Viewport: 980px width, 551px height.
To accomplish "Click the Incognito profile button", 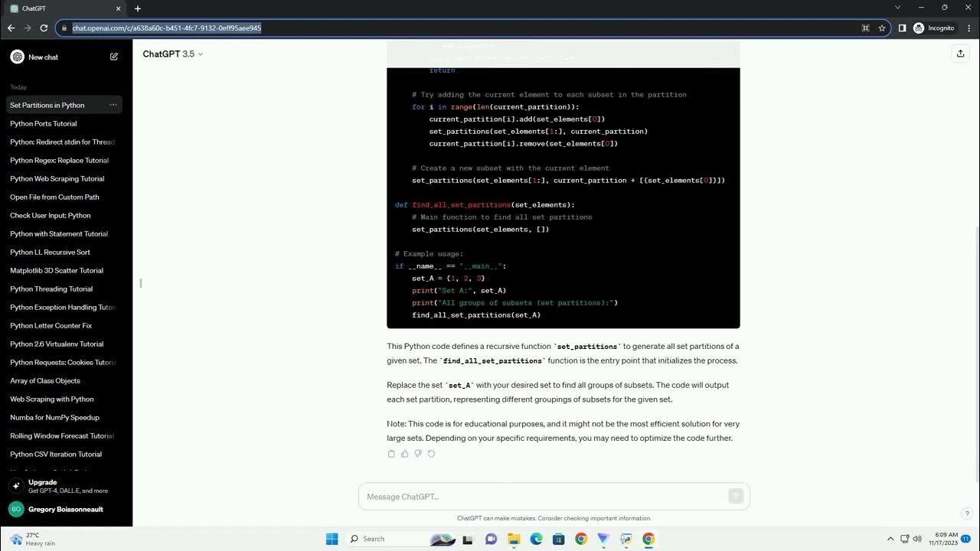I will 933,28.
